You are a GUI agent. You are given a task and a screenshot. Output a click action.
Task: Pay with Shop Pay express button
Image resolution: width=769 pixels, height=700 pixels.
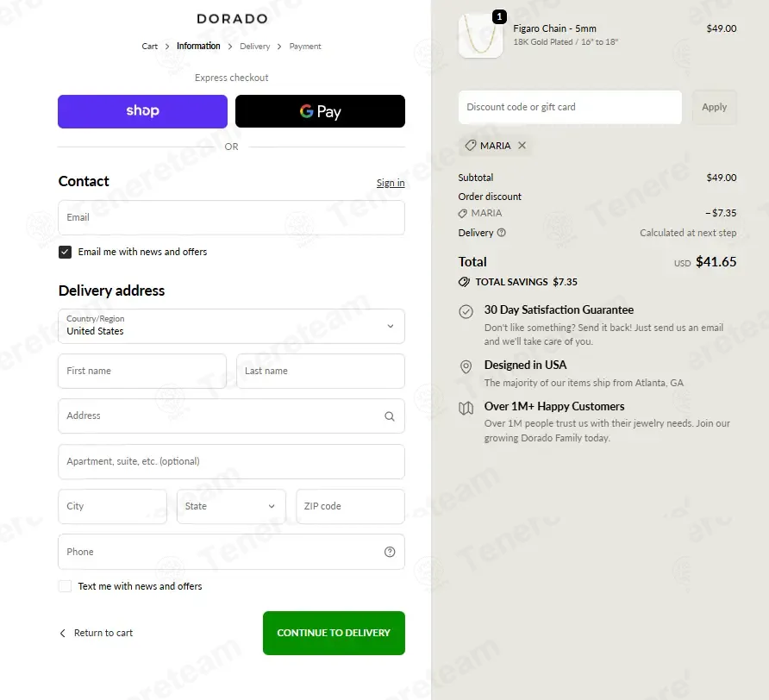[143, 111]
